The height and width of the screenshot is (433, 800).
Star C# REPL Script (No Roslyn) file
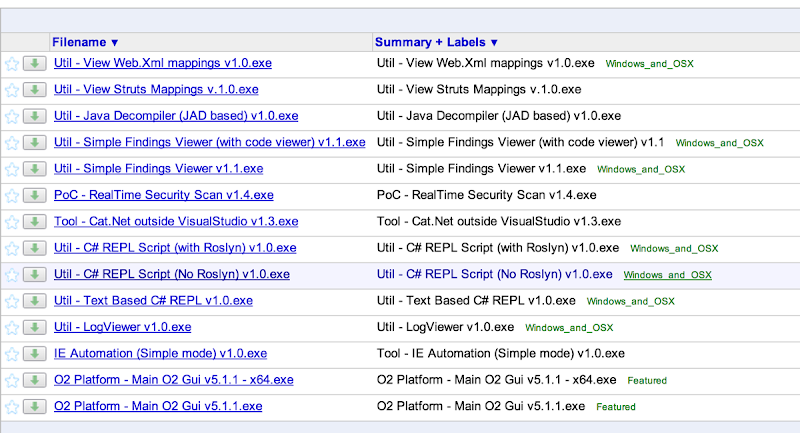click(12, 275)
